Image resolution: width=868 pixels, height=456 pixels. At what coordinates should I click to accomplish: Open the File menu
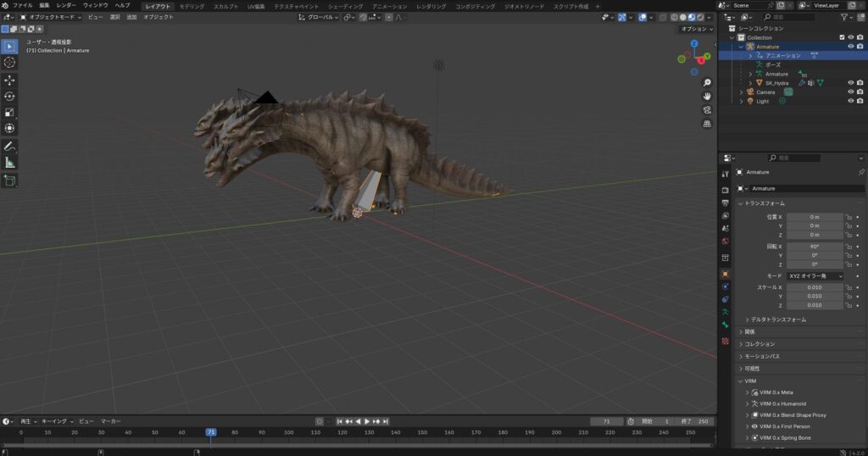23,6
